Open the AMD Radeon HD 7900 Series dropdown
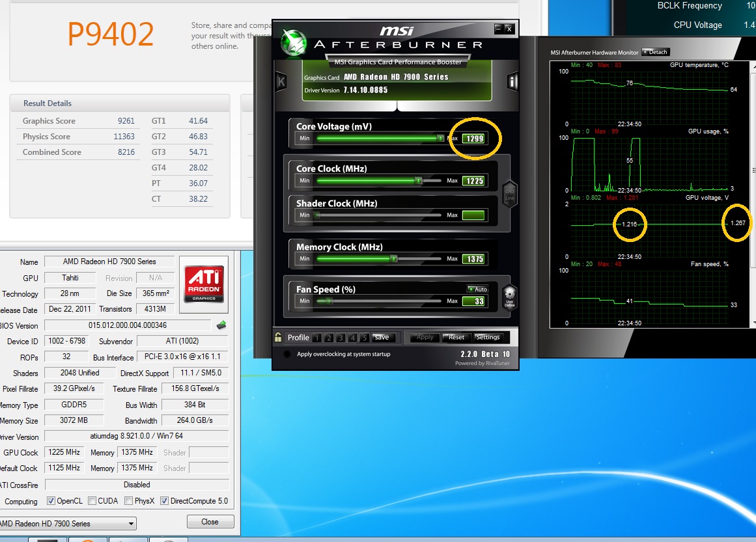Image resolution: width=756 pixels, height=542 pixels. [67, 524]
